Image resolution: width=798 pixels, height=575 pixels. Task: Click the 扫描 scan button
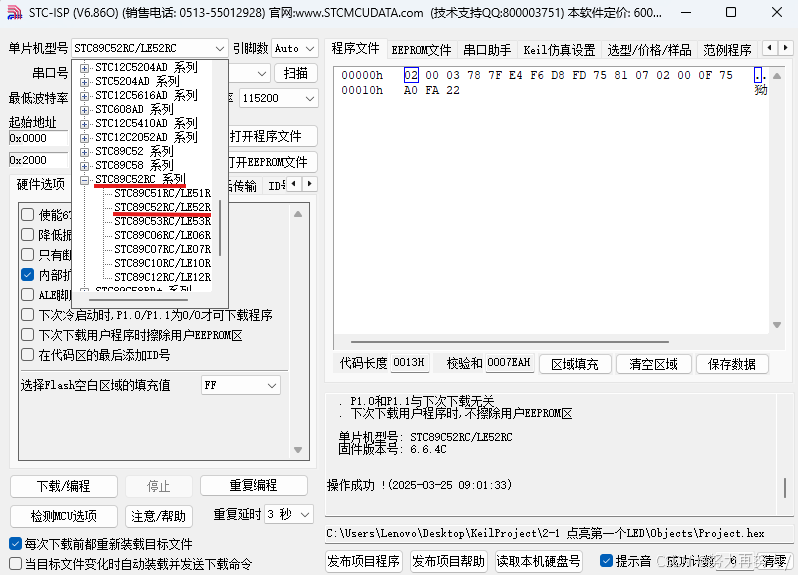[296, 73]
